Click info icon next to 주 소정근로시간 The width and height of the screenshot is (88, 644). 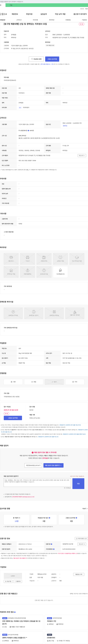point(29,130)
